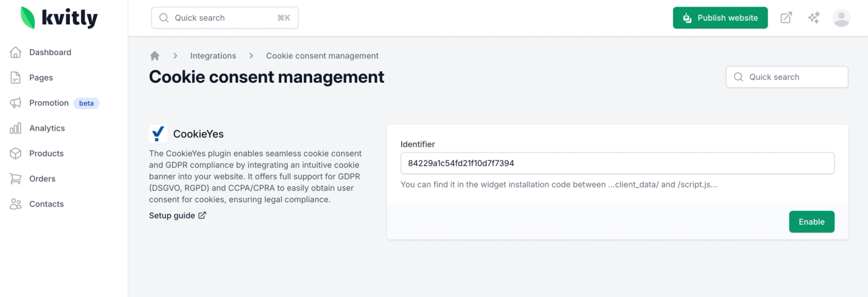Screen dimensions: 868x297
Task: Navigate to Integrations in the breadcrumb
Action: pyautogui.click(x=213, y=56)
